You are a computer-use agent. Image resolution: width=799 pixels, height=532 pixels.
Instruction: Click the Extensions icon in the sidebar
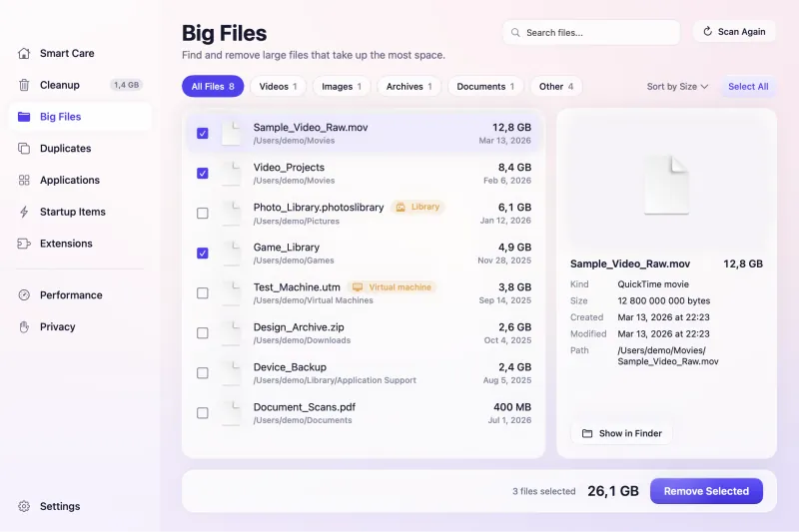24,244
